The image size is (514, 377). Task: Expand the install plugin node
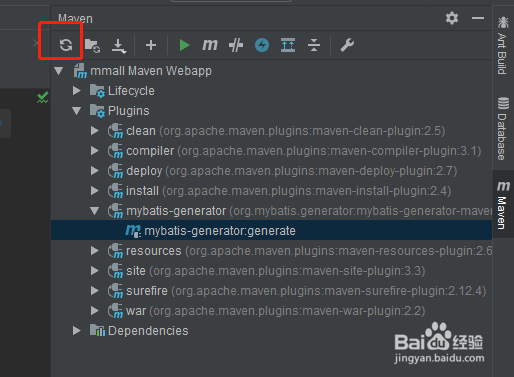(x=95, y=191)
